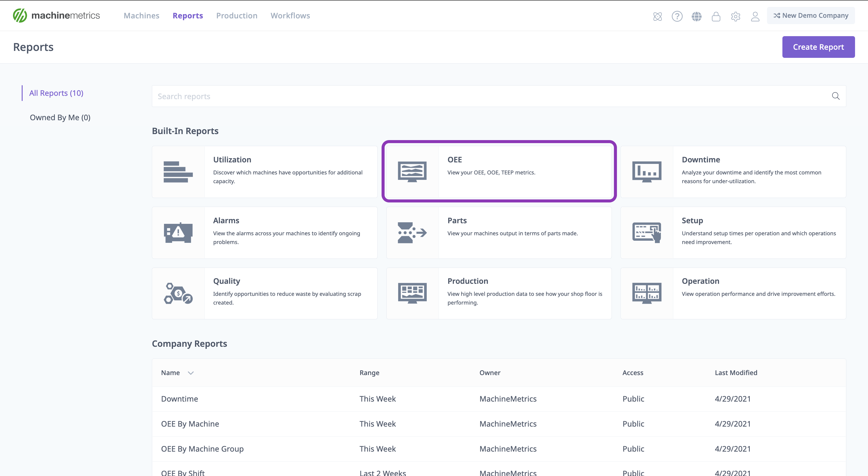This screenshot has height=476, width=868.
Task: Click the Operation report grid icon
Action: tap(646, 293)
